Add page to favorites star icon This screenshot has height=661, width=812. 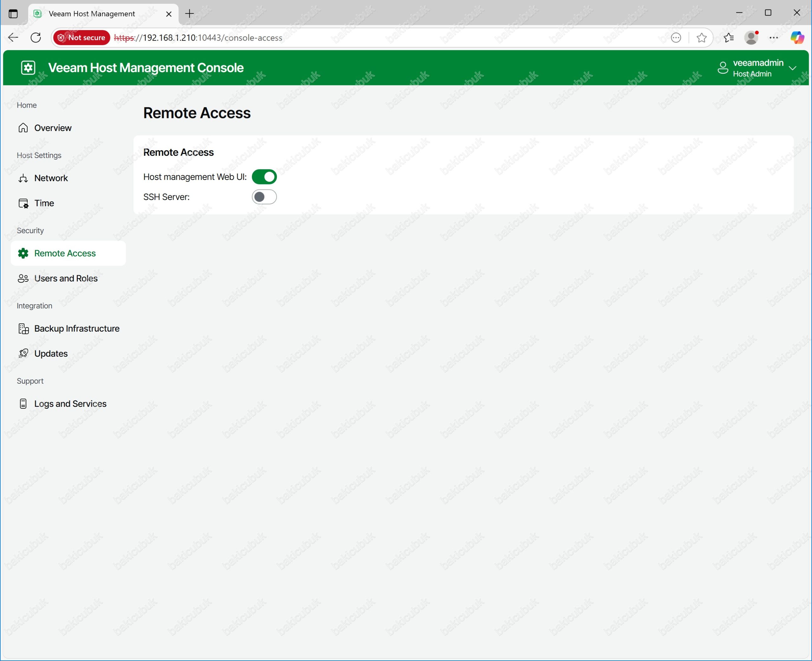click(x=702, y=37)
